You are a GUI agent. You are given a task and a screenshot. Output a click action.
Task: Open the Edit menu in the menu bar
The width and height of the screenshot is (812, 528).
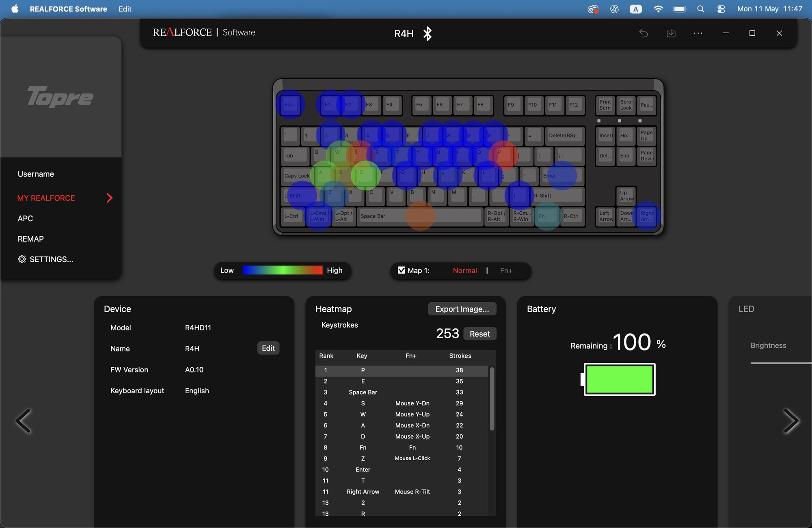pyautogui.click(x=125, y=9)
